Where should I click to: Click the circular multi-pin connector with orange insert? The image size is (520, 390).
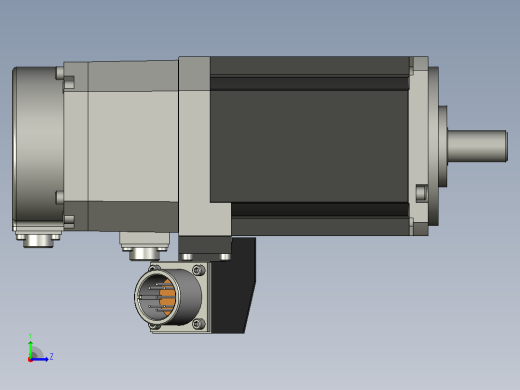pyautogui.click(x=168, y=297)
